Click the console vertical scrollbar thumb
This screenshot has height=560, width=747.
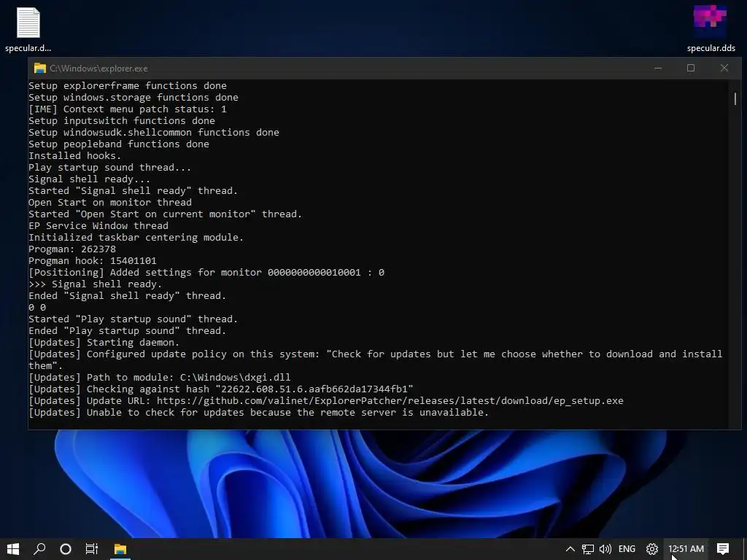[x=735, y=98]
